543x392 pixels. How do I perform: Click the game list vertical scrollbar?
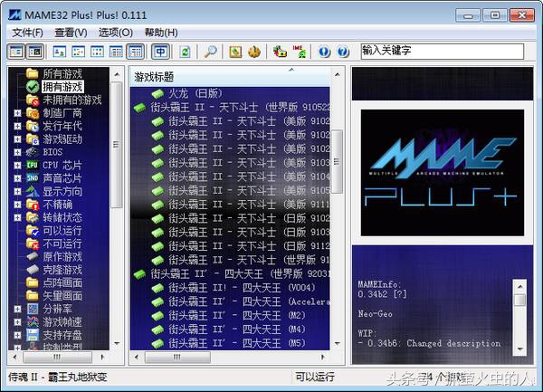coord(337,217)
